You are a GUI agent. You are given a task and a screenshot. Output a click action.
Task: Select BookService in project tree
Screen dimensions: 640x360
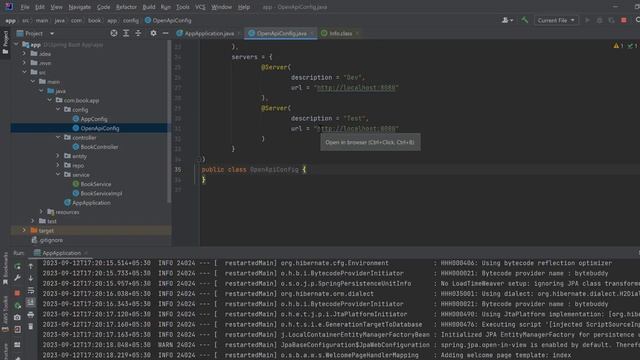point(96,184)
